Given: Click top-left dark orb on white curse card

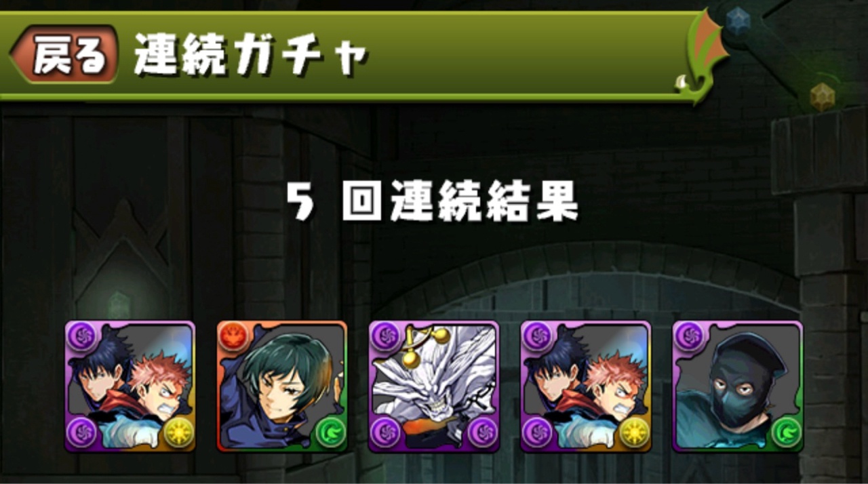Looking at the screenshot, I should [x=385, y=338].
